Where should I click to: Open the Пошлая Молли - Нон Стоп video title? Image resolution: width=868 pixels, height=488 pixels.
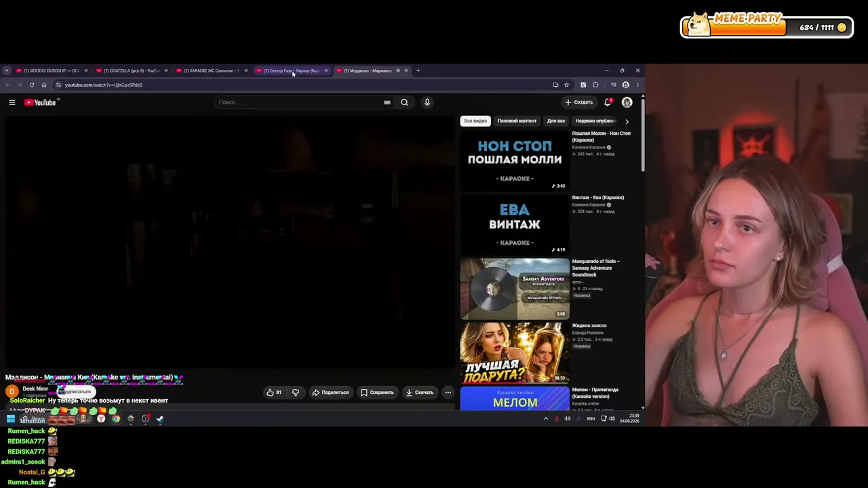601,136
